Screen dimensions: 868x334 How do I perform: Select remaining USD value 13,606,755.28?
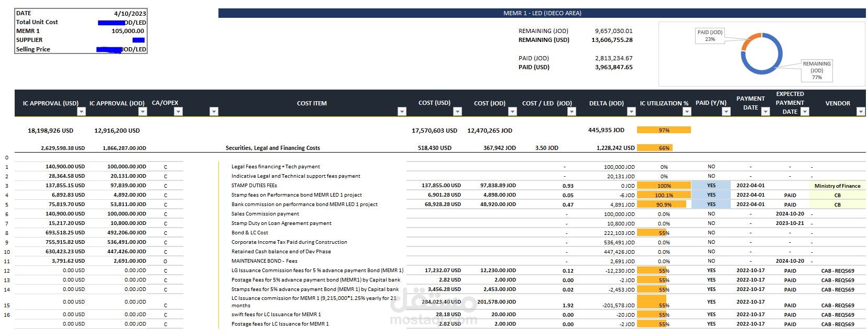(612, 40)
